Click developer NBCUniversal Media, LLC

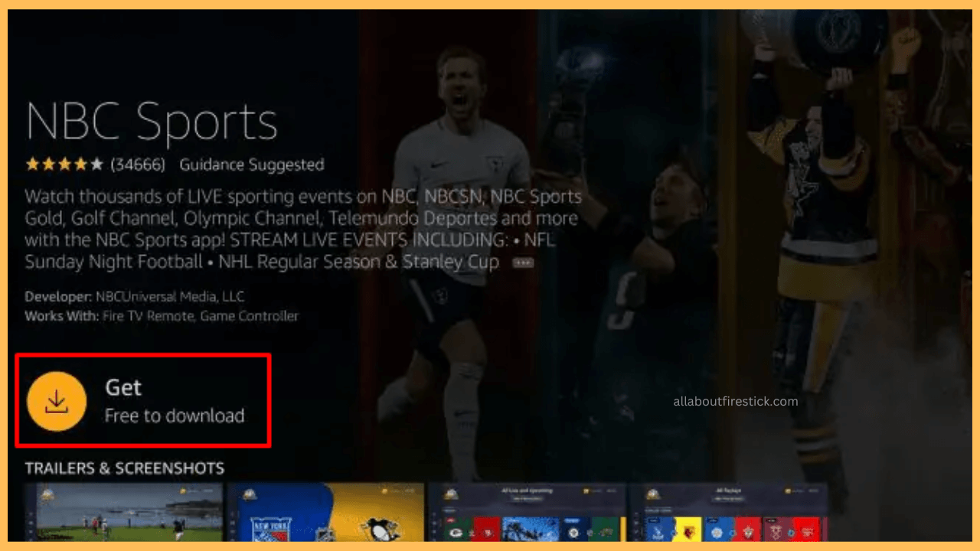[168, 297]
